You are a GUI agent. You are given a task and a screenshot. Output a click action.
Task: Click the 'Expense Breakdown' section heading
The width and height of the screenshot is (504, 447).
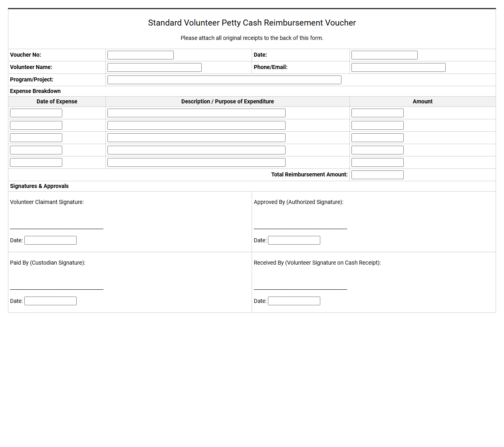(x=35, y=91)
